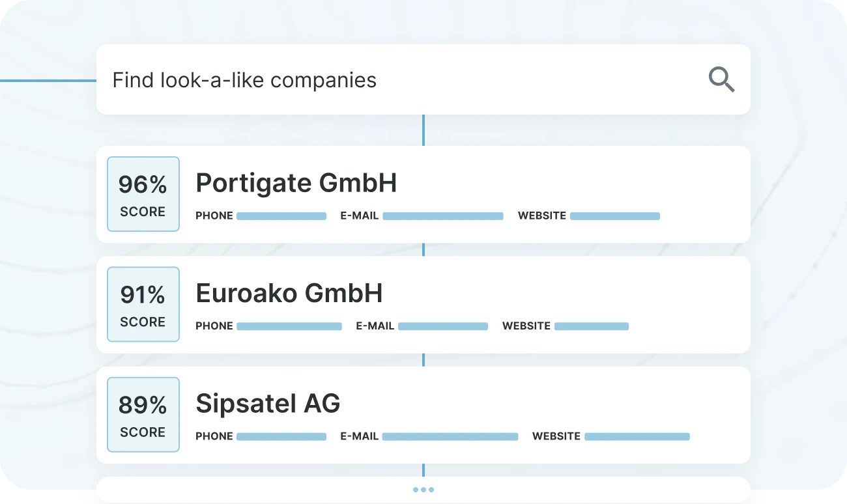Click the 91% score badge
The width and height of the screenshot is (847, 504).
coord(143,304)
